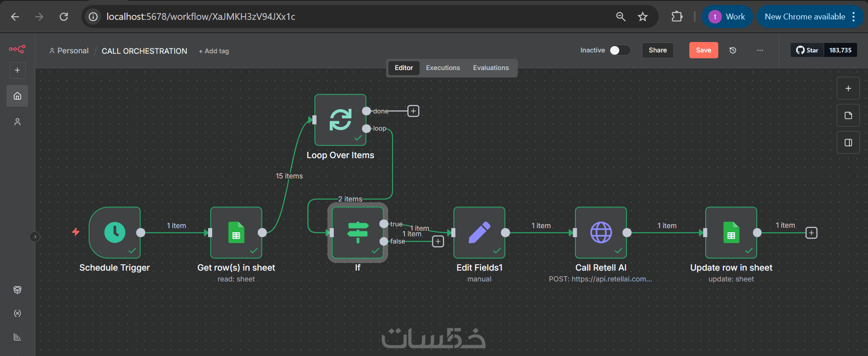This screenshot has width=868, height=356.
Task: Switch to the Evaluations tab
Action: 491,68
